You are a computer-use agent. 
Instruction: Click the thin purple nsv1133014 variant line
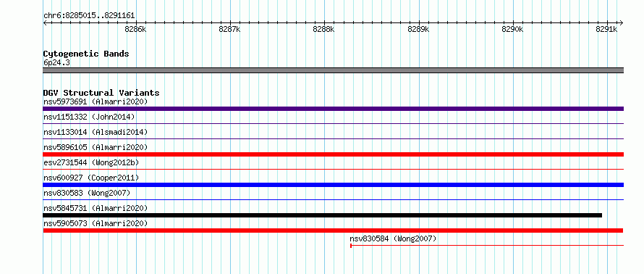(x=333, y=138)
